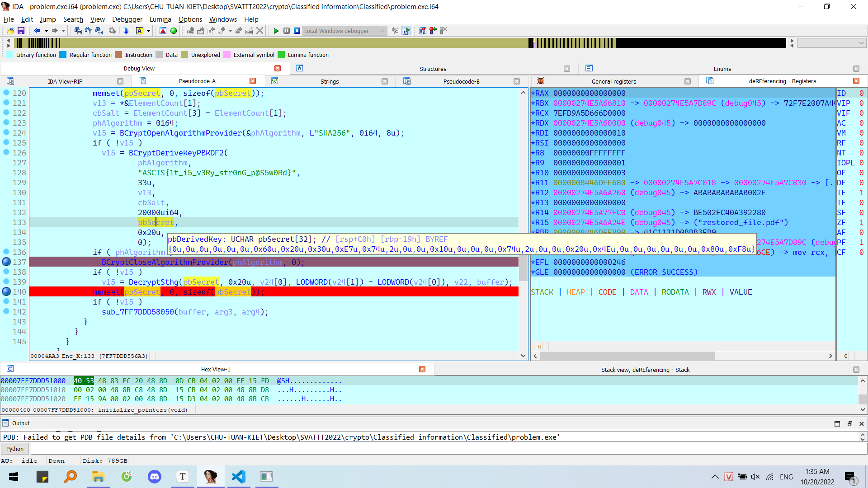
Task: Toggle breakpoint at line 140
Action: point(6,291)
